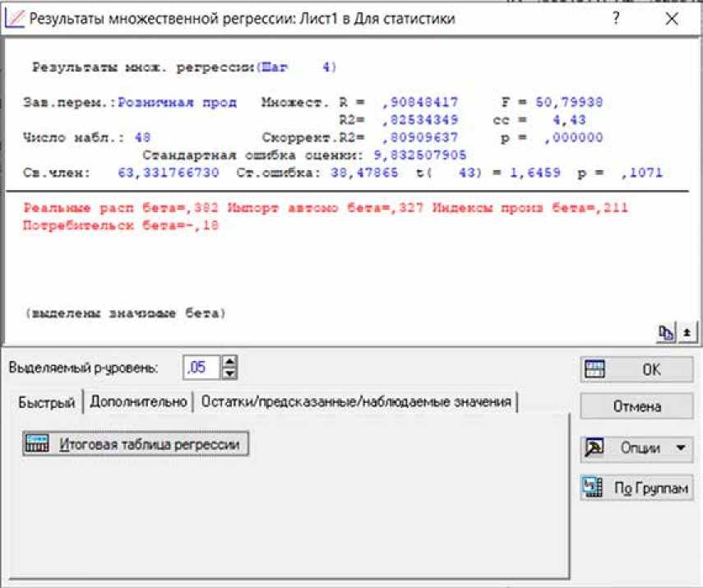The height and width of the screenshot is (588, 703).
Task: Click the adjusted R2 value ,80909637
Action: tap(420, 137)
